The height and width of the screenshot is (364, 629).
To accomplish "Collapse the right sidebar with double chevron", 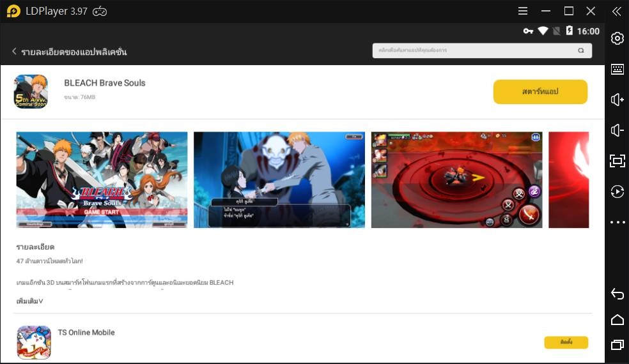I will click(616, 11).
